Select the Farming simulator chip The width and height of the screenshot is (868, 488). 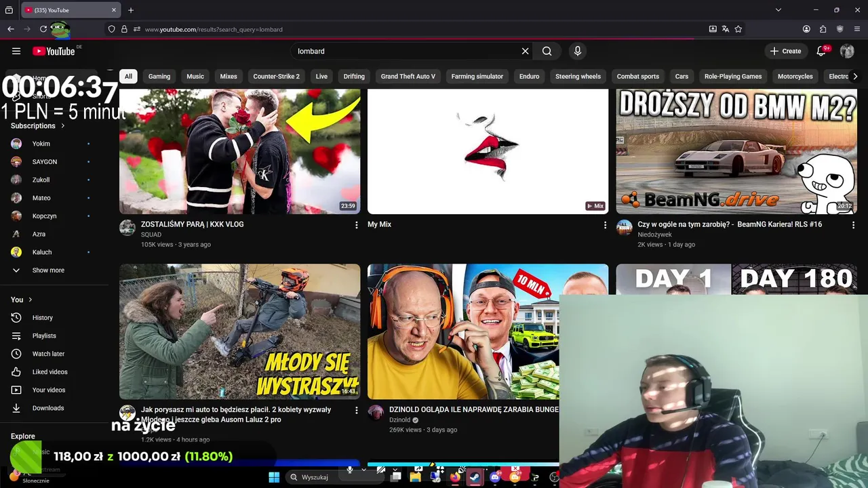[x=477, y=77]
